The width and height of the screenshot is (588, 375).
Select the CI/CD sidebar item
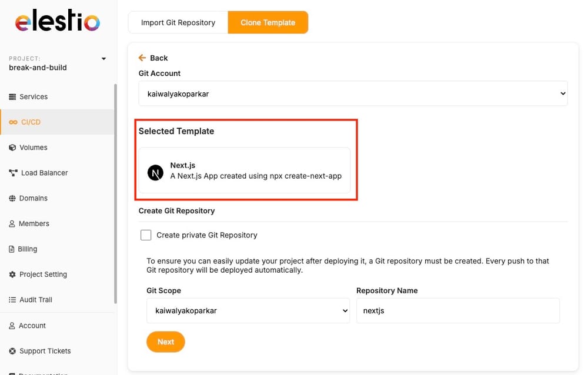coord(29,122)
